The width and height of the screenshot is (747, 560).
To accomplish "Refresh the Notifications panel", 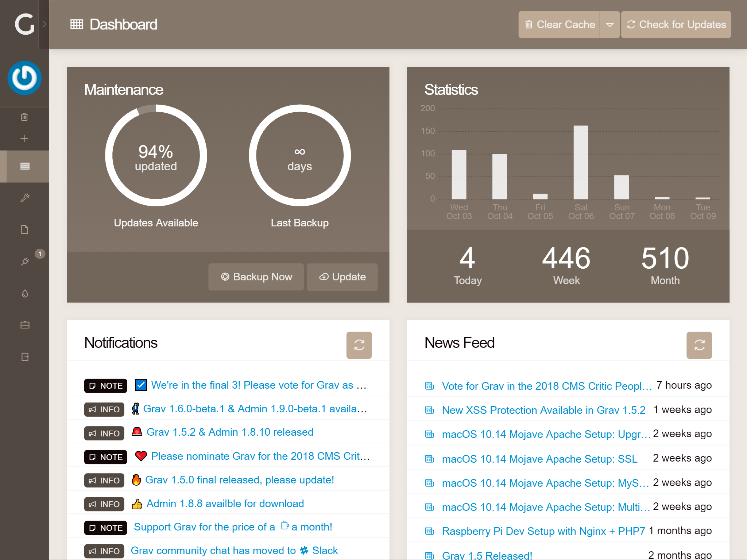I will coord(359,345).
